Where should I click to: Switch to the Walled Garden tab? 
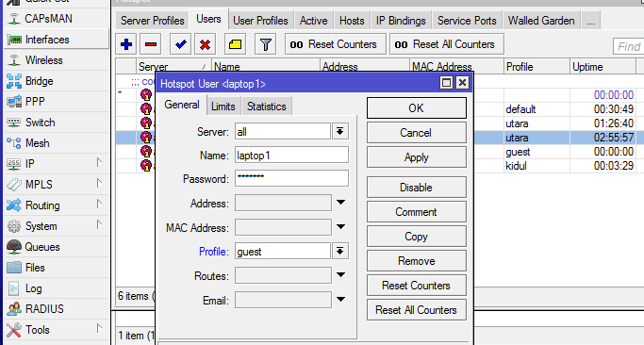541,21
